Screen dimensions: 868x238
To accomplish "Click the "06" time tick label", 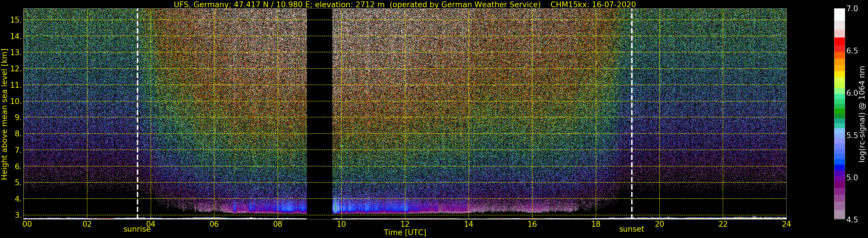I will coord(214,224).
